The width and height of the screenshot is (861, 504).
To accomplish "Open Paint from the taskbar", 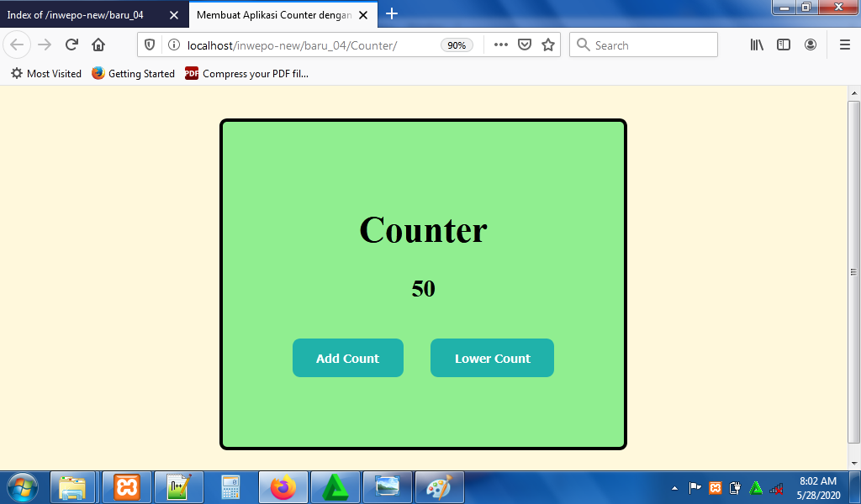I will click(439, 487).
